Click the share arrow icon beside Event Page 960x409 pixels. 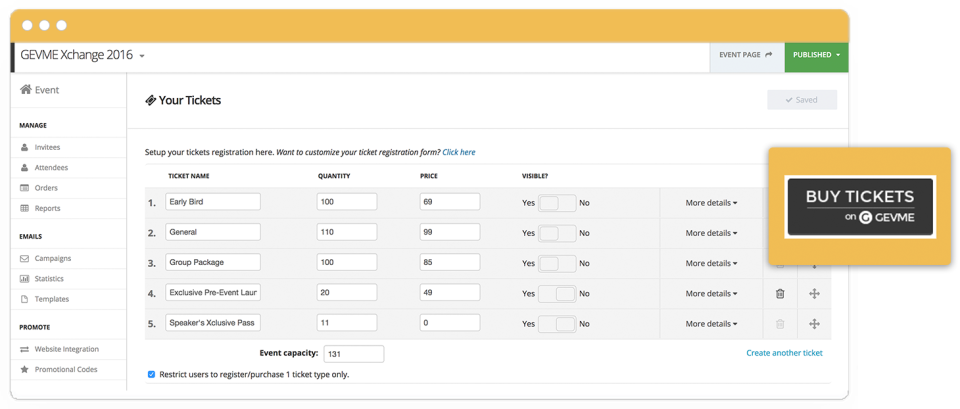[769, 54]
